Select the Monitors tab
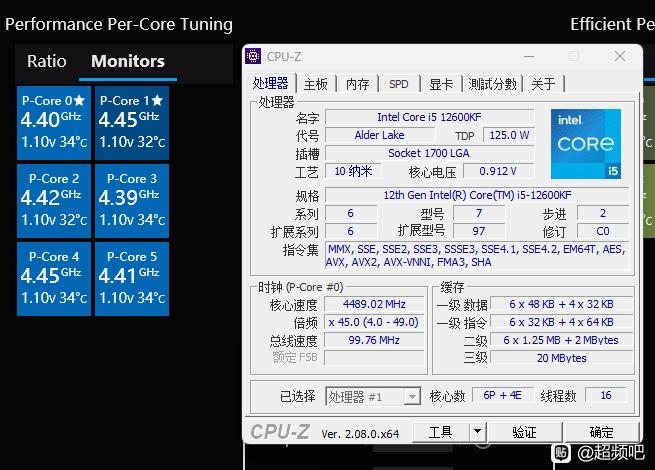The height and width of the screenshot is (470, 655). 128,61
